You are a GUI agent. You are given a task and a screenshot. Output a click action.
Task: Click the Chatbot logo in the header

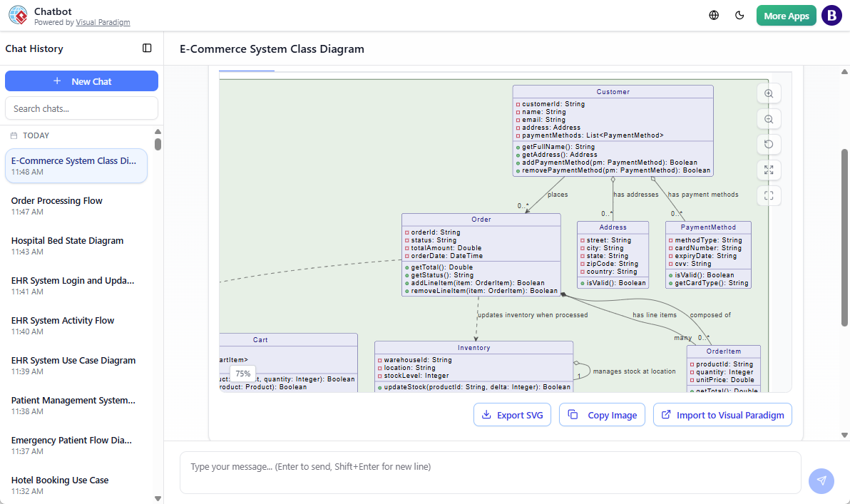pos(18,15)
